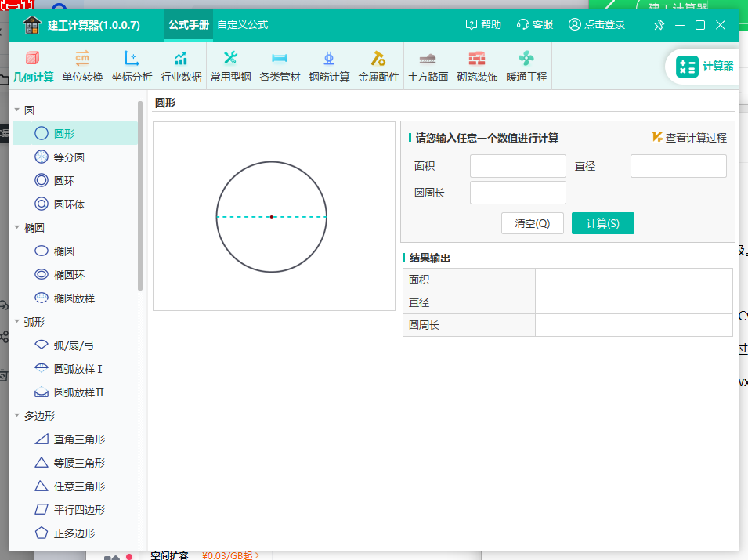Image resolution: width=748 pixels, height=560 pixels.
Task: Collapse the 多边形 polygon group
Action: (x=17, y=416)
